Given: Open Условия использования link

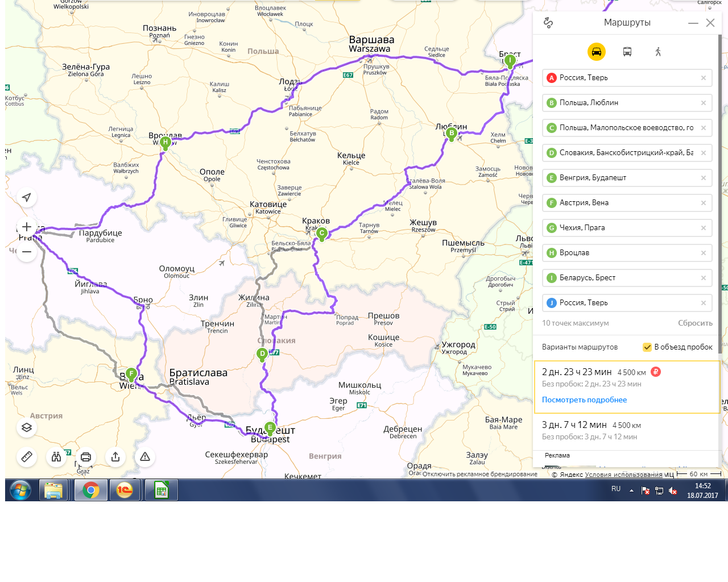Looking at the screenshot, I should tap(623, 475).
